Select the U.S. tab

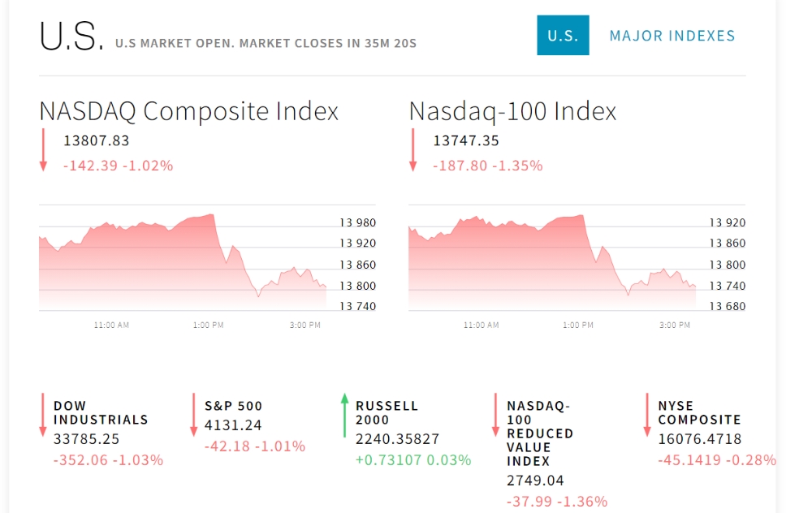(x=563, y=36)
